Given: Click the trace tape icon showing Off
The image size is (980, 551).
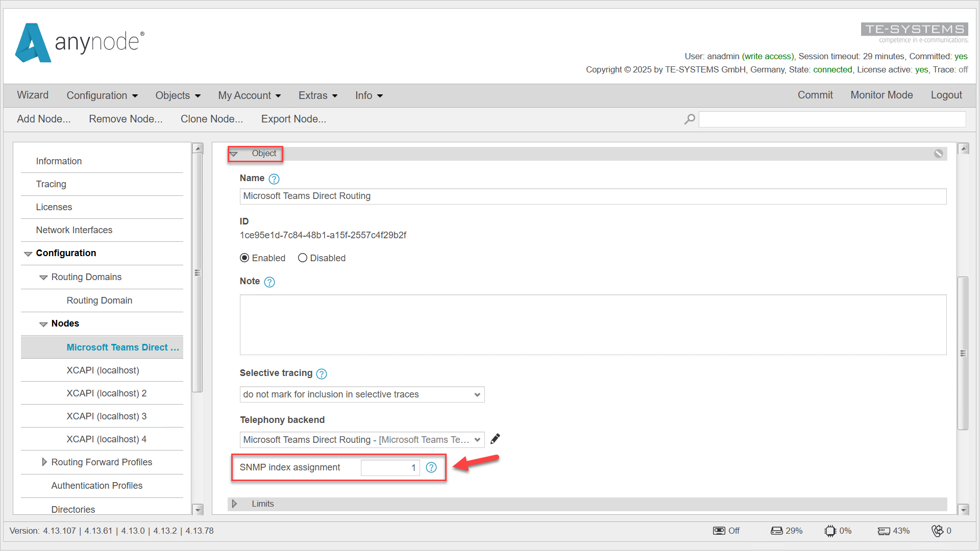Looking at the screenshot, I should 719,531.
